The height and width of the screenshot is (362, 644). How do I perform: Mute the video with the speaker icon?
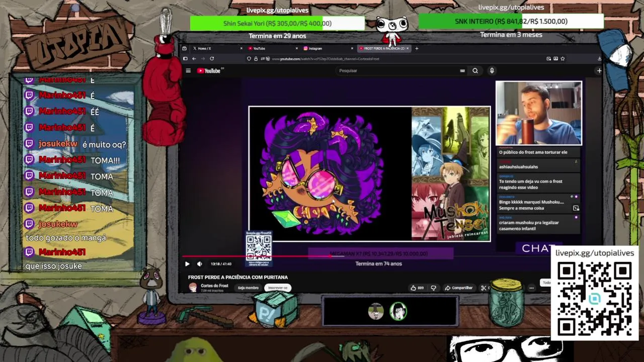pyautogui.click(x=200, y=264)
